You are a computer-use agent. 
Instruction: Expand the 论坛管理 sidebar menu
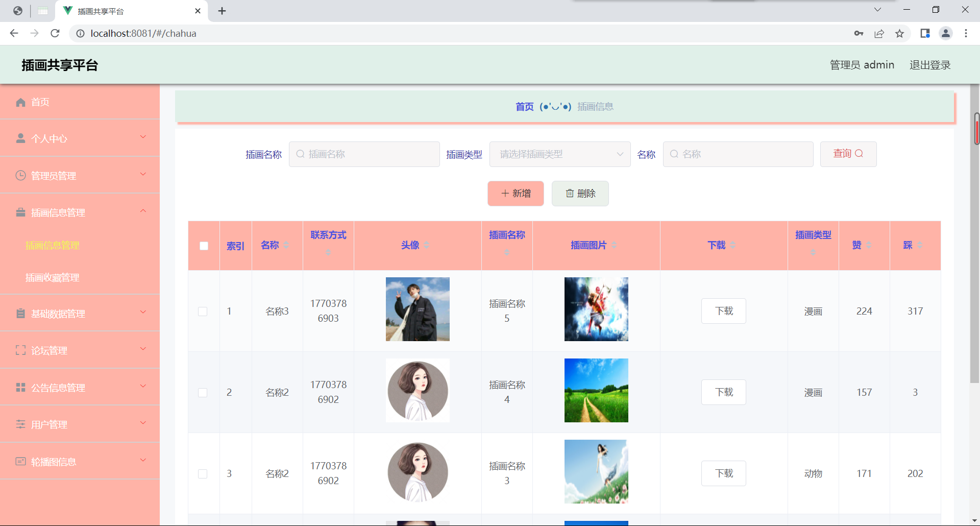143,349
